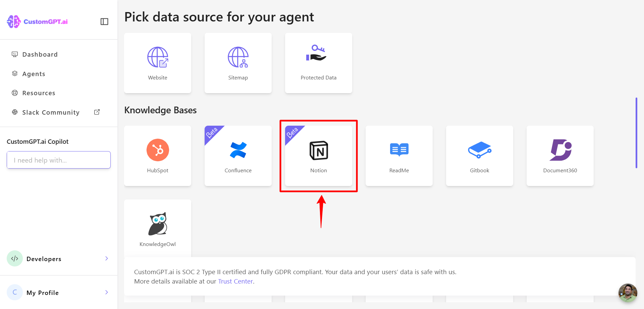Expand the Developers chevron arrow
This screenshot has height=309, width=644.
click(107, 258)
